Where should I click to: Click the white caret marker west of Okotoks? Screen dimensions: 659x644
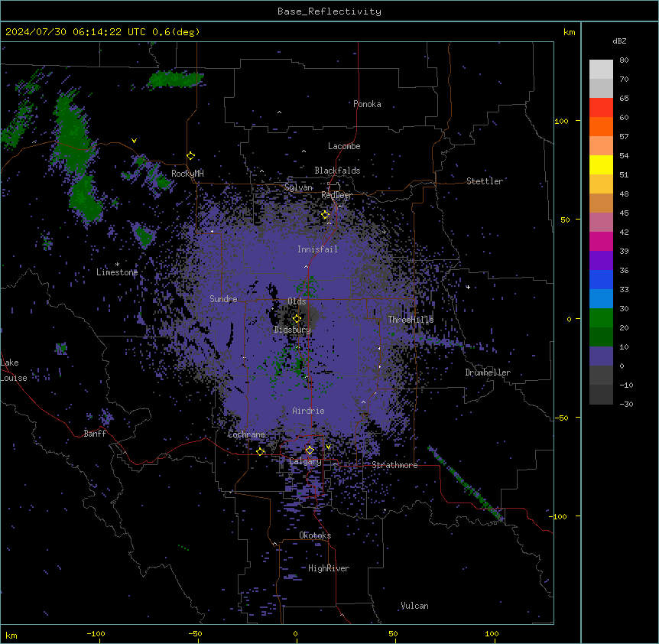click(275, 544)
